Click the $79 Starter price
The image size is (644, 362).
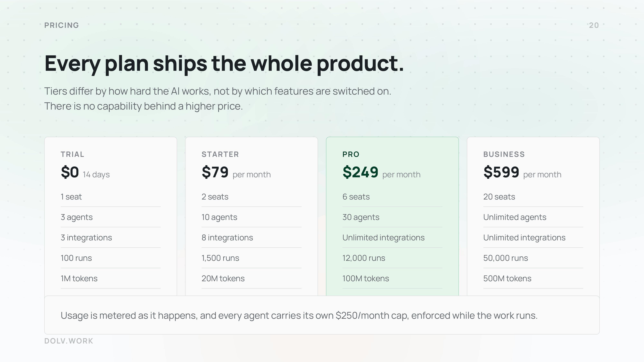[215, 172]
